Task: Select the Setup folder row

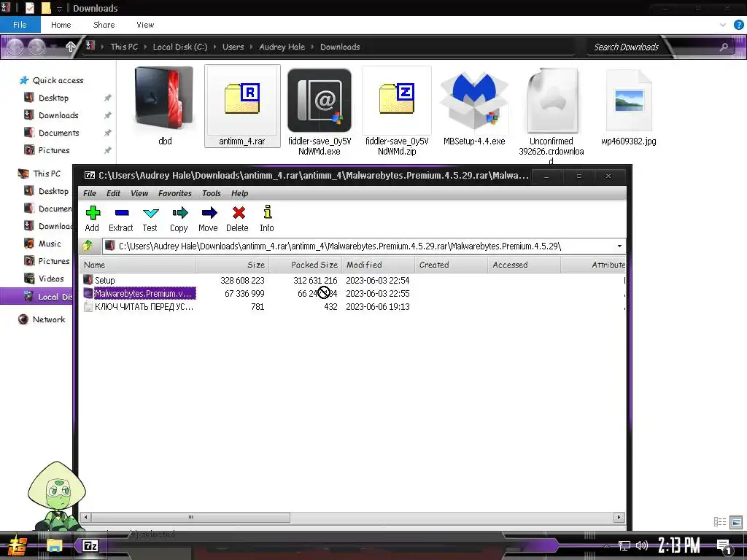Action: tap(352, 281)
